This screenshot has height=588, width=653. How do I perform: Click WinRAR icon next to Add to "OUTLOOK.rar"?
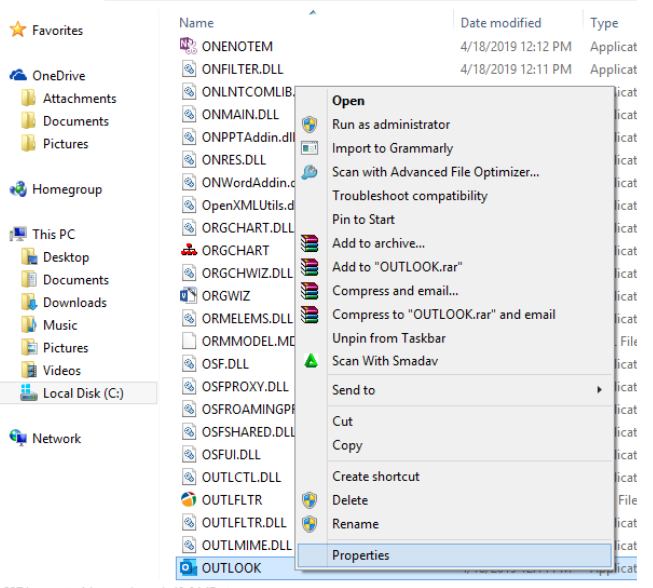[310, 267]
